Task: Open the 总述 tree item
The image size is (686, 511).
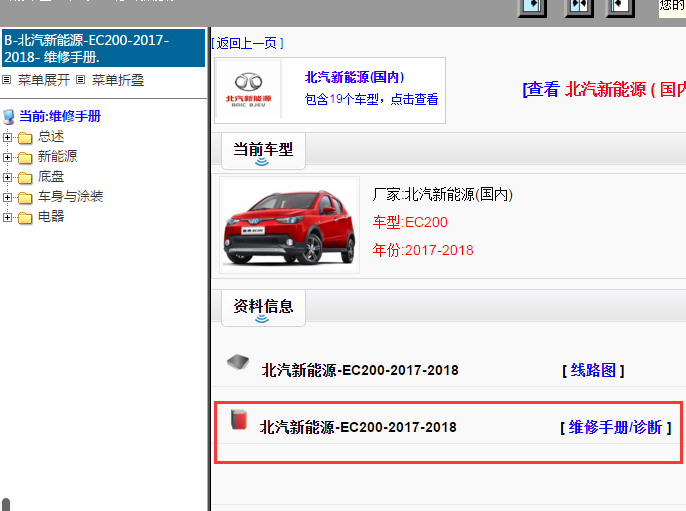Action: pyautogui.click(x=51, y=136)
